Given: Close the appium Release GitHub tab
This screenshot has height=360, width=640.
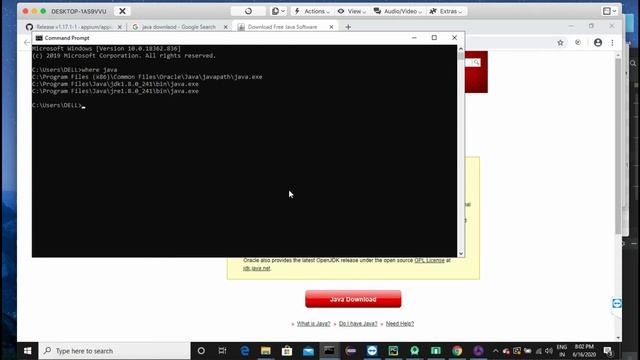Looking at the screenshot, I should 120,27.
